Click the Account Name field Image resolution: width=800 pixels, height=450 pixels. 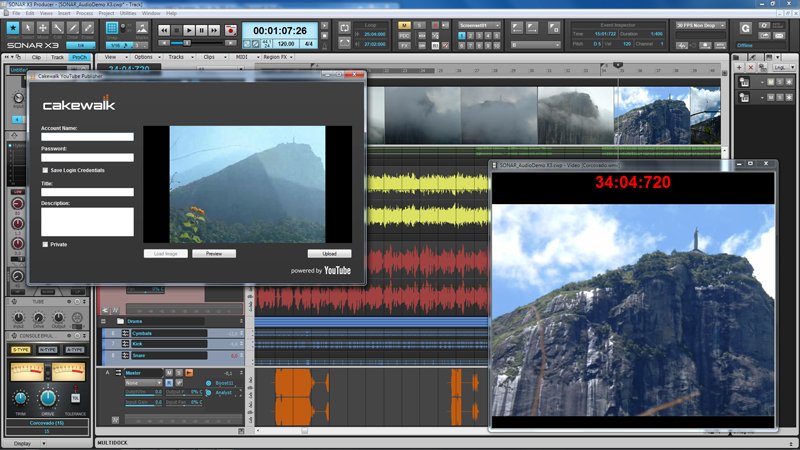pyautogui.click(x=87, y=137)
